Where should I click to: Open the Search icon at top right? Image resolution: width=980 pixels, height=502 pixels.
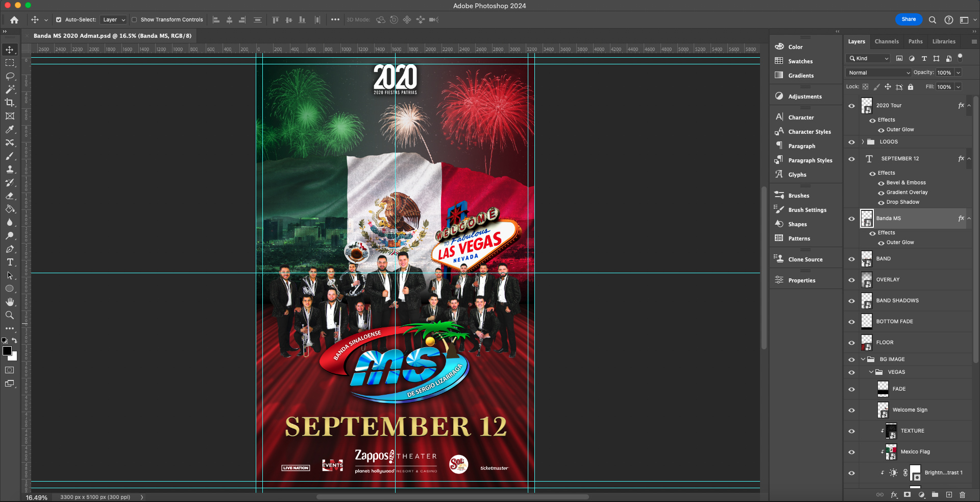pos(933,20)
